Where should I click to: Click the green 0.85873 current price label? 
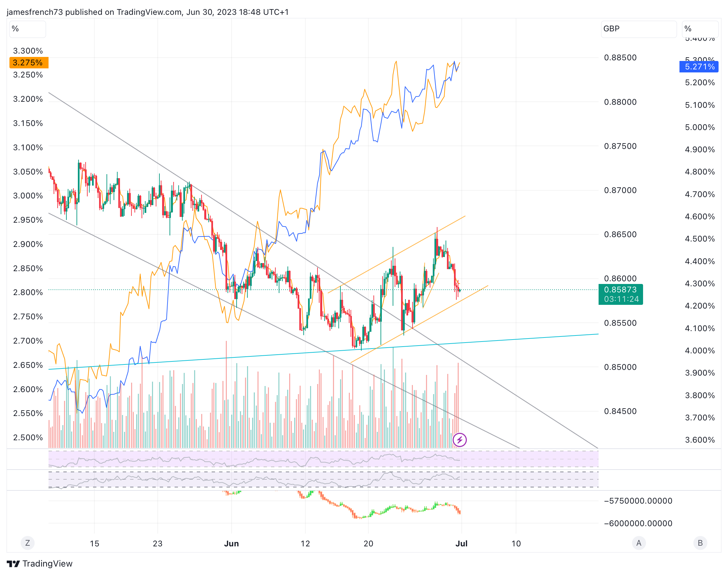tap(620, 290)
